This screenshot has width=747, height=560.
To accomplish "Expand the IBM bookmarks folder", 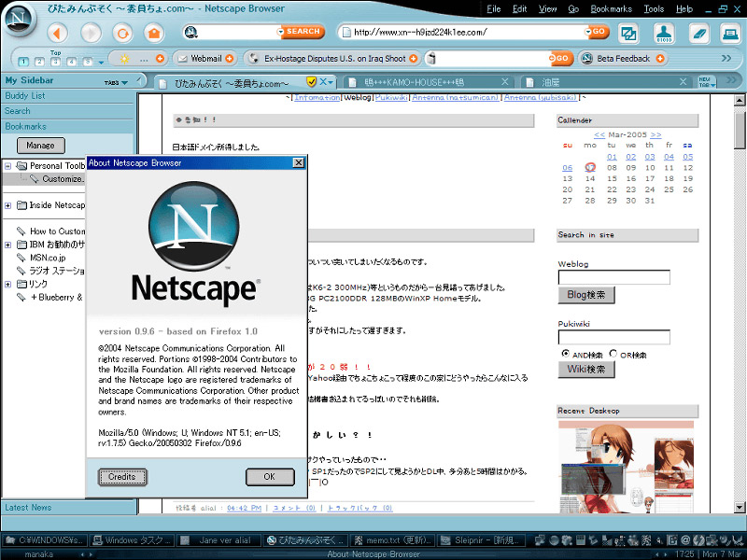I will [x=7, y=245].
